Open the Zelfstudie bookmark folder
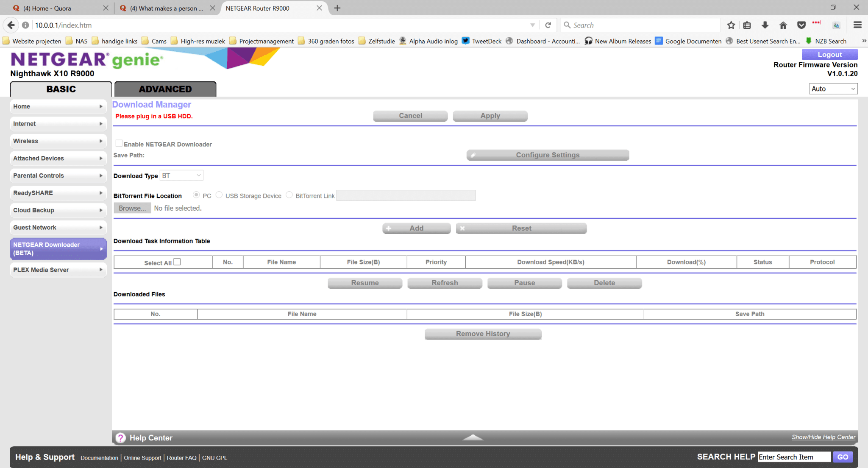The width and height of the screenshot is (868, 468). pos(377,41)
